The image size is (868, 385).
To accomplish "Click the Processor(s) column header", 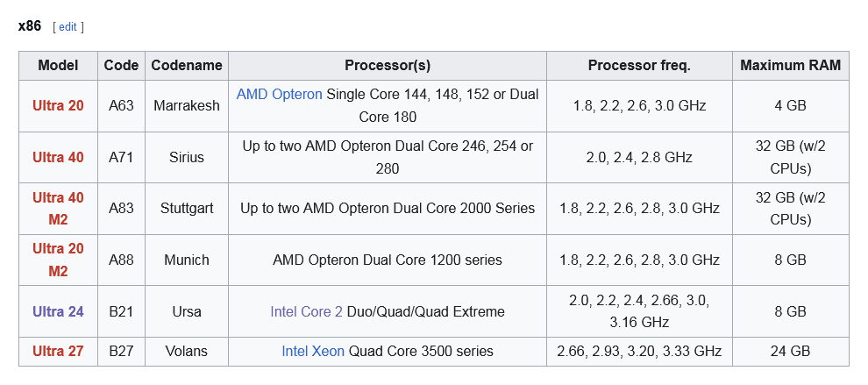I will tap(388, 66).
